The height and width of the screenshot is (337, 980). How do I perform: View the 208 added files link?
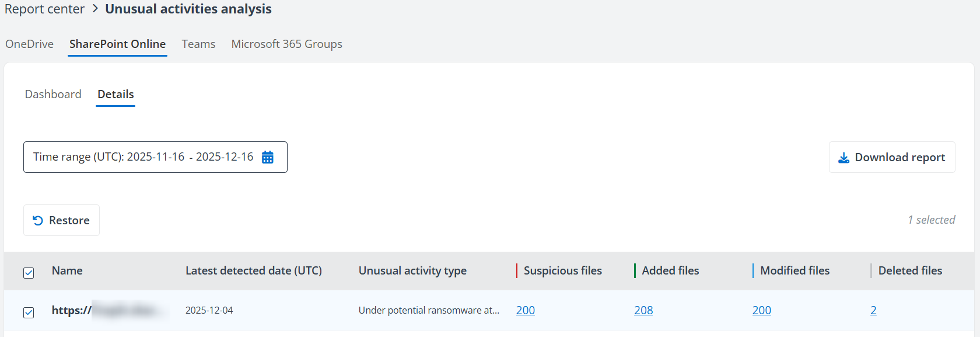pos(643,311)
